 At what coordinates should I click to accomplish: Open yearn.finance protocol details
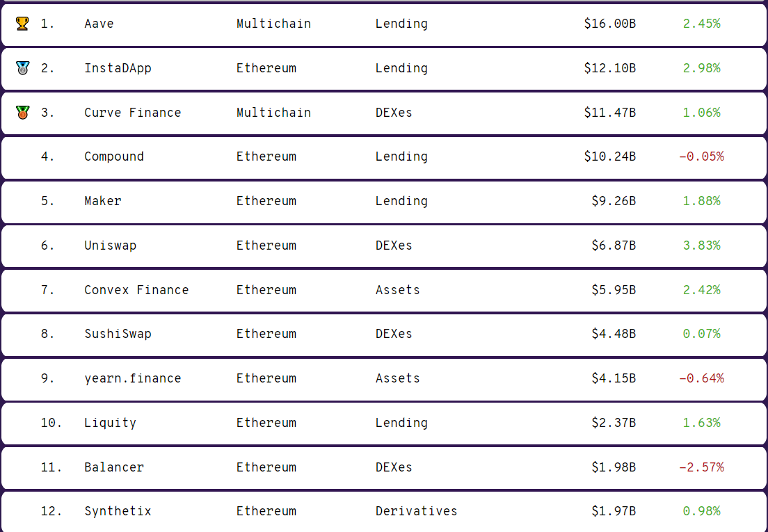(x=384, y=379)
